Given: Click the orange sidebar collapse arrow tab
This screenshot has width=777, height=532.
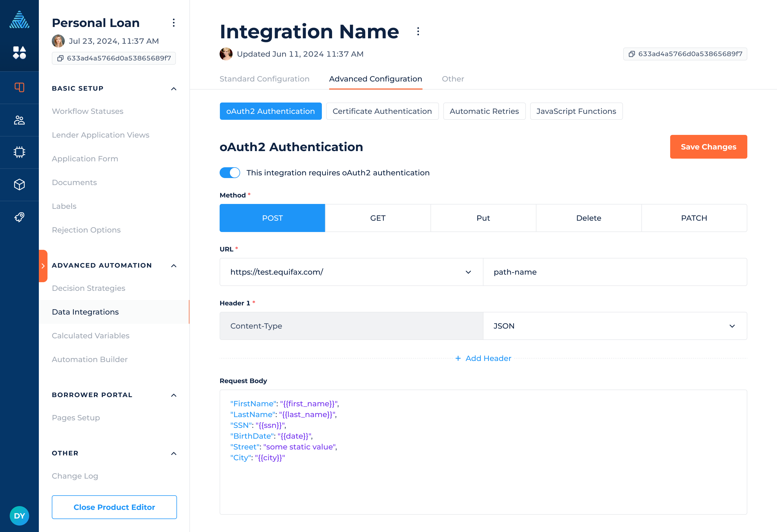Looking at the screenshot, I should (x=43, y=266).
